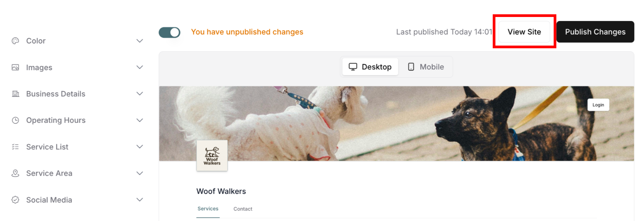Click the desktop monitor icon
This screenshot has width=644, height=221.
(x=353, y=67)
